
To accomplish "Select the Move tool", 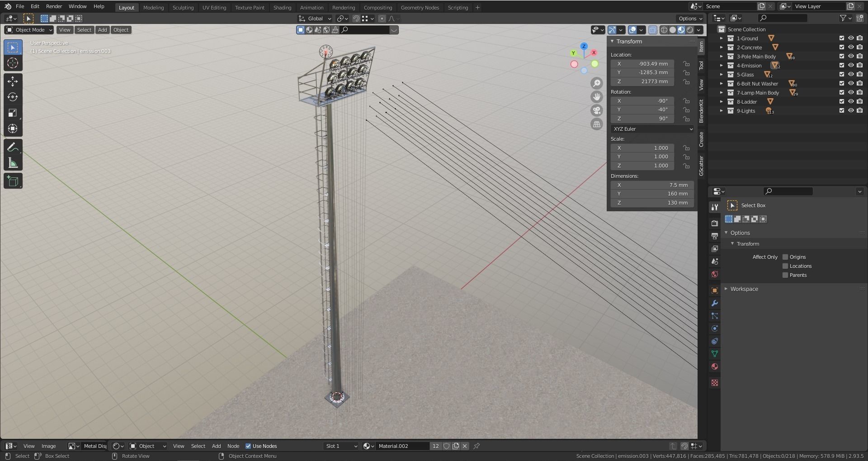I will coord(13,81).
